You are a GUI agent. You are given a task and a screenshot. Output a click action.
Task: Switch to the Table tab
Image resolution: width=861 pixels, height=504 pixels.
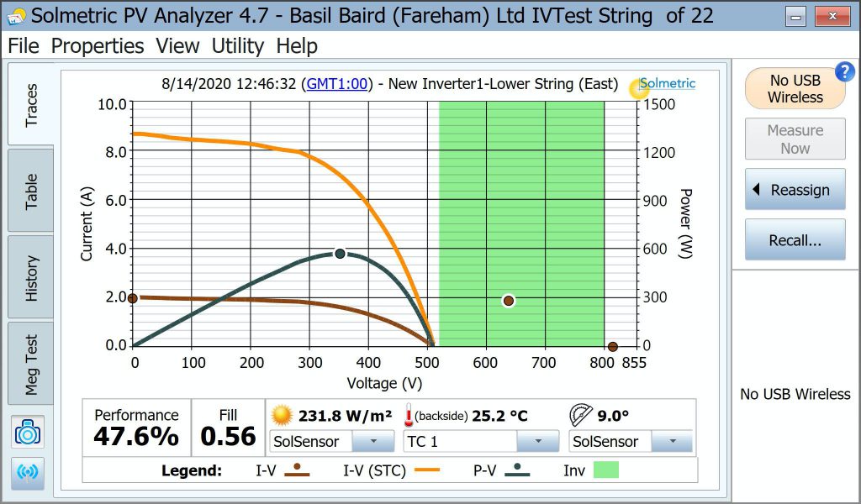31,191
